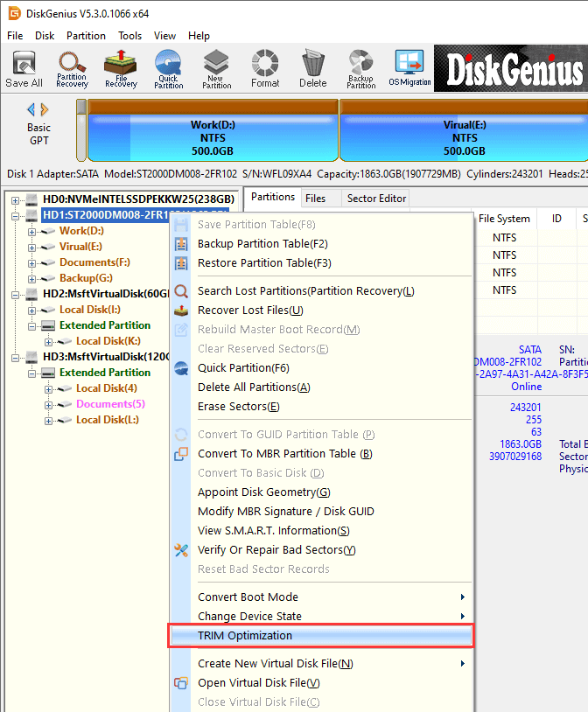Expand the HD0 NVMe disk tree node
The width and height of the screenshot is (588, 712).
point(15,199)
